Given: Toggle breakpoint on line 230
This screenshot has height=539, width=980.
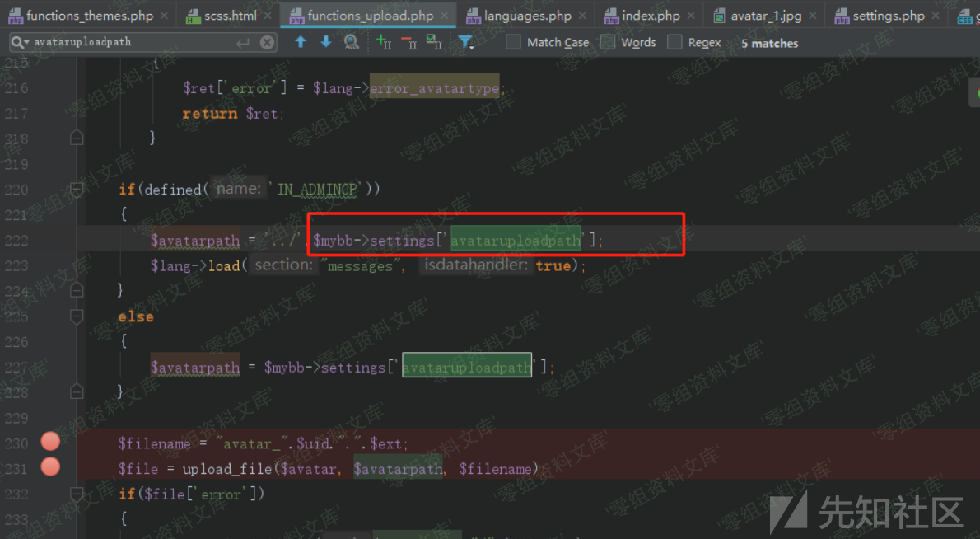Looking at the screenshot, I should [51, 443].
